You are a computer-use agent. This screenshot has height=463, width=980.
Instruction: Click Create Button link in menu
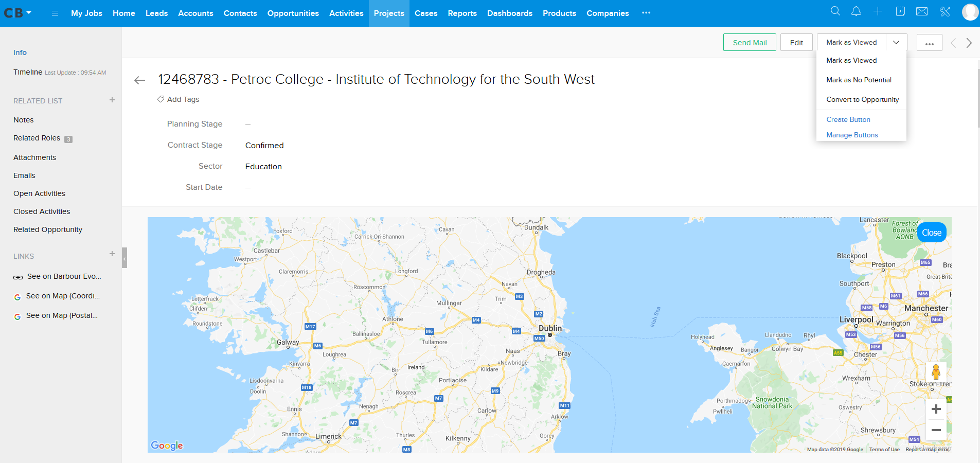[x=848, y=119]
